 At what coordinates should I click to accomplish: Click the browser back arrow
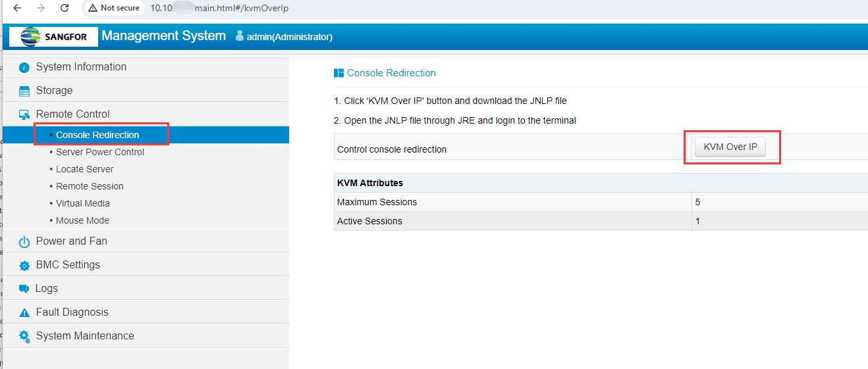[x=18, y=8]
